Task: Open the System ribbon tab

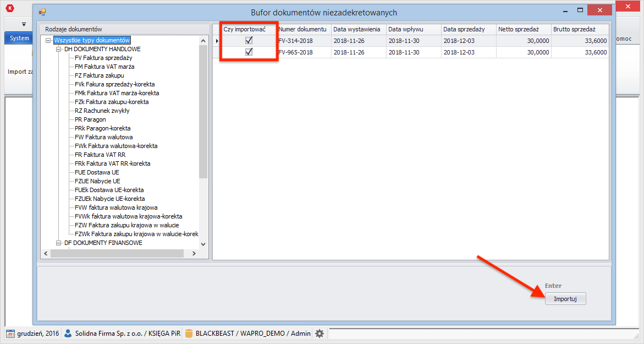Action: [x=19, y=38]
